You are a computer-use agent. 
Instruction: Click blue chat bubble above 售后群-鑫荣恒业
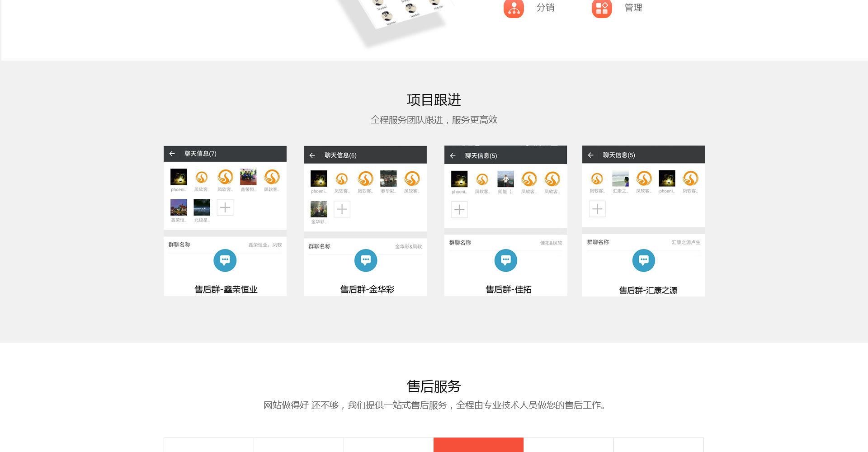click(x=225, y=260)
